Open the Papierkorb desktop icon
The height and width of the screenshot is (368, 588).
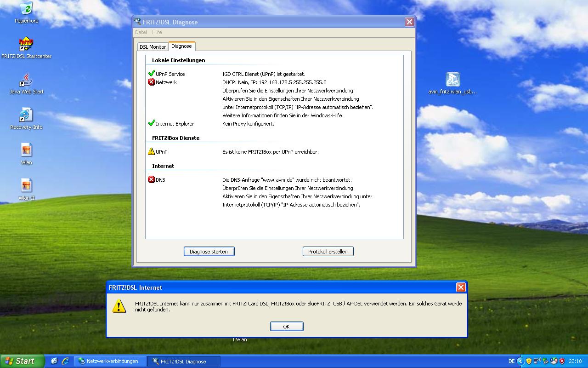pos(26,12)
